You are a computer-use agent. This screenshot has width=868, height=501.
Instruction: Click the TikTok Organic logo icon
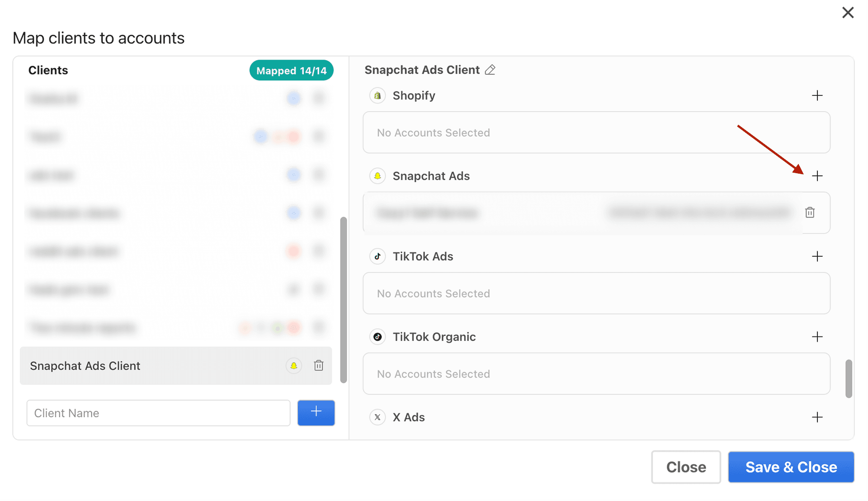(377, 337)
